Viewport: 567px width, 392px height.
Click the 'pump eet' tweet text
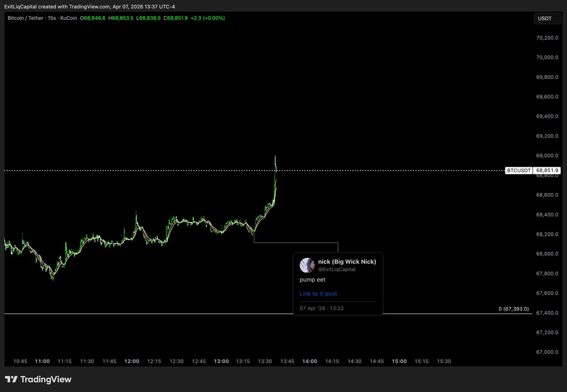click(x=312, y=280)
